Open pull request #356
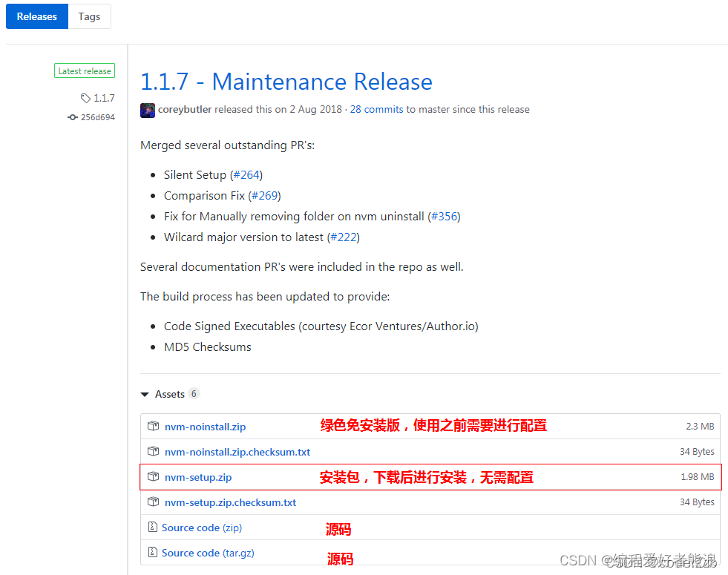Screen dimensions: 728x575 [444, 217]
